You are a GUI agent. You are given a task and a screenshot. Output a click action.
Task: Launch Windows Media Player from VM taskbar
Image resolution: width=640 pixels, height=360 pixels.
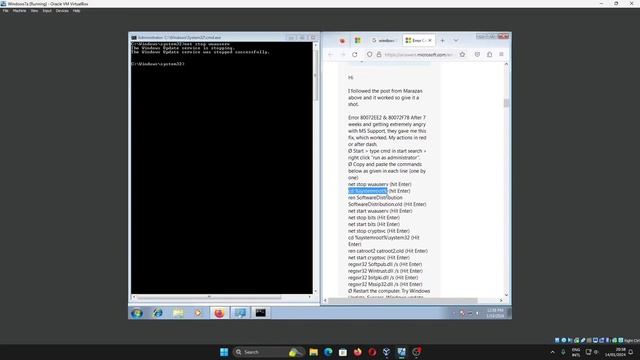tap(198, 313)
